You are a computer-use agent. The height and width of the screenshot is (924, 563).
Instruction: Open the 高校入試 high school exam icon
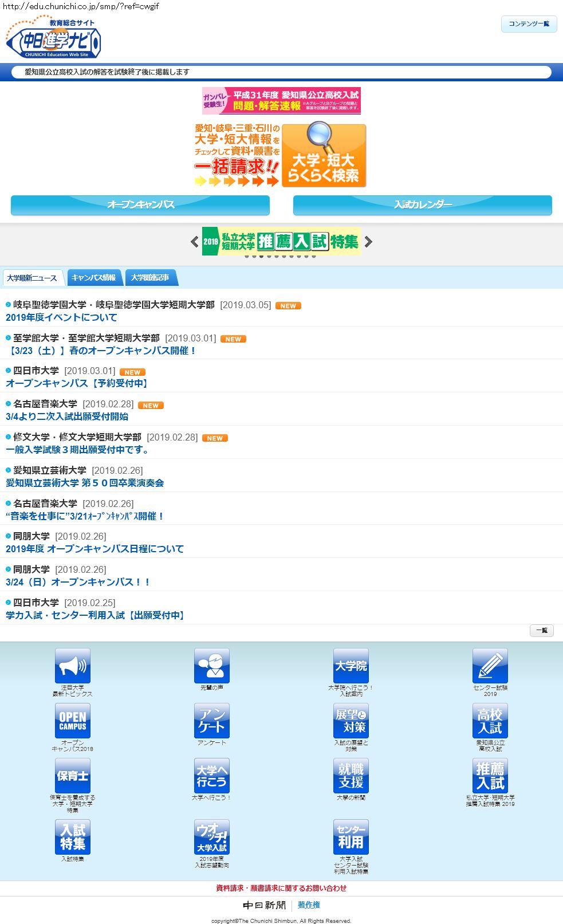point(490,721)
